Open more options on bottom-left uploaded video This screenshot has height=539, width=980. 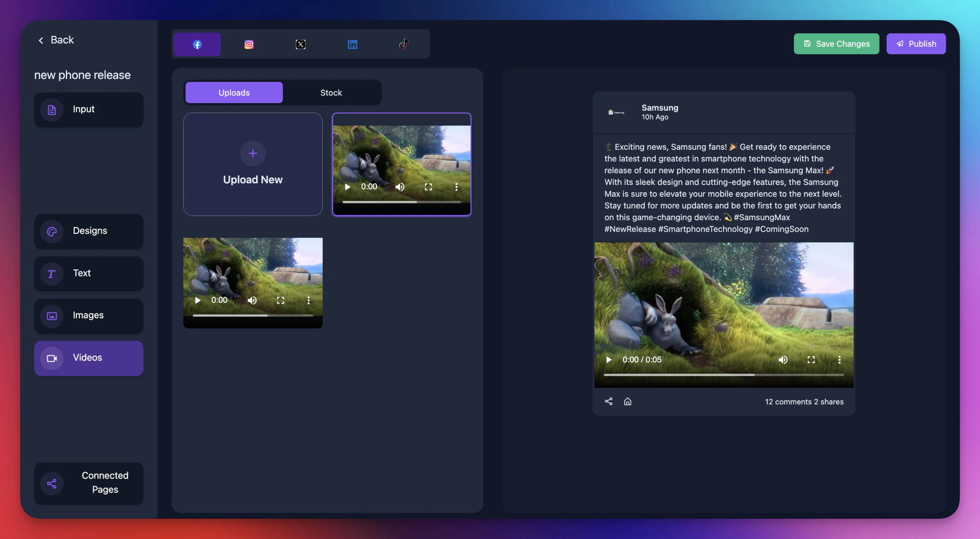[x=308, y=300]
